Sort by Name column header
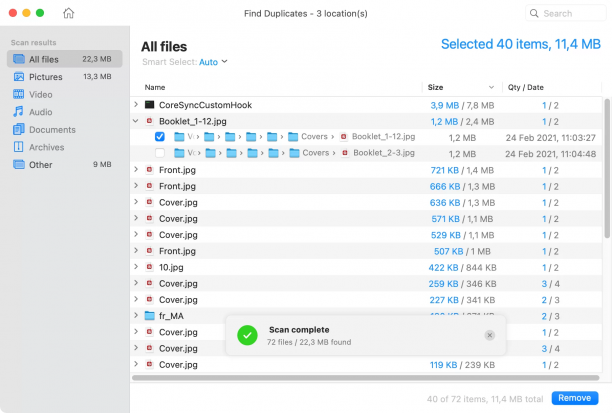The width and height of the screenshot is (612, 413). pos(155,87)
